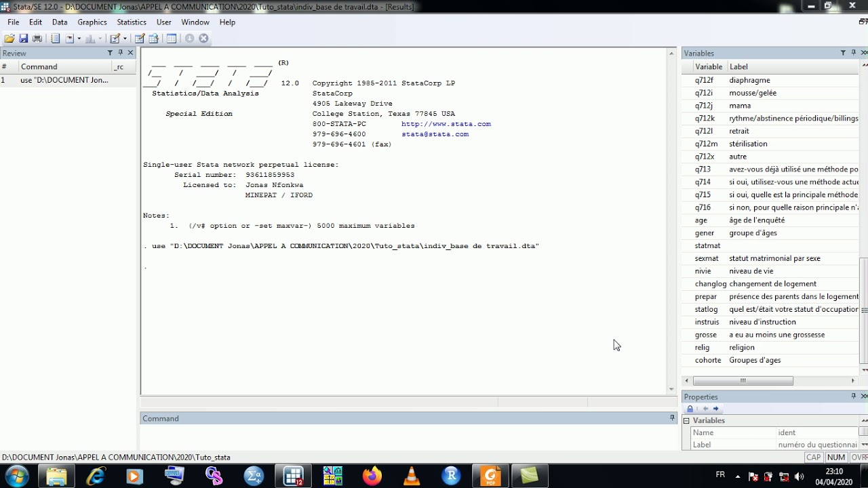This screenshot has width=868, height=488.
Task: Open the Log begin/close toolbar icon
Action: (55, 39)
